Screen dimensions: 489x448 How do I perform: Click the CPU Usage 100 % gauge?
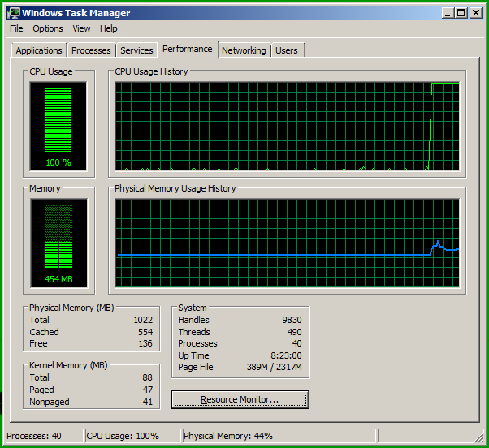pyautogui.click(x=58, y=127)
